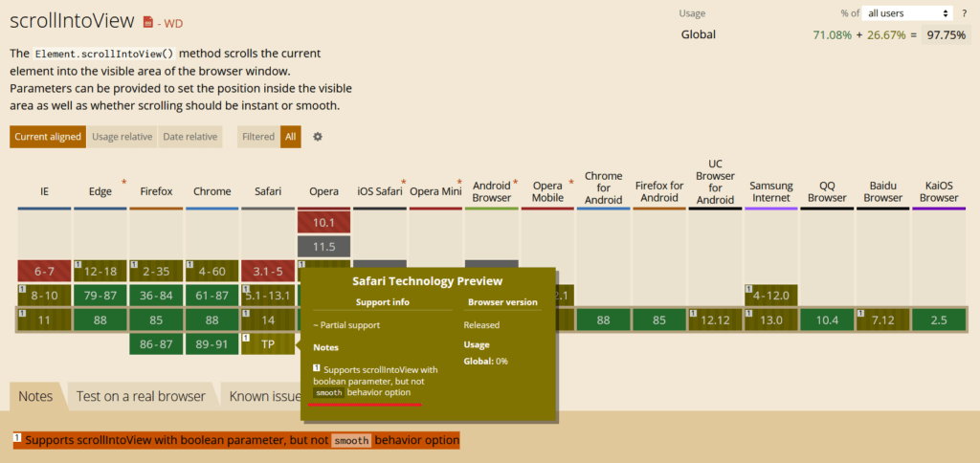Select the Chrome 89-91 version cell
This screenshot has height=463, width=980.
click(212, 343)
